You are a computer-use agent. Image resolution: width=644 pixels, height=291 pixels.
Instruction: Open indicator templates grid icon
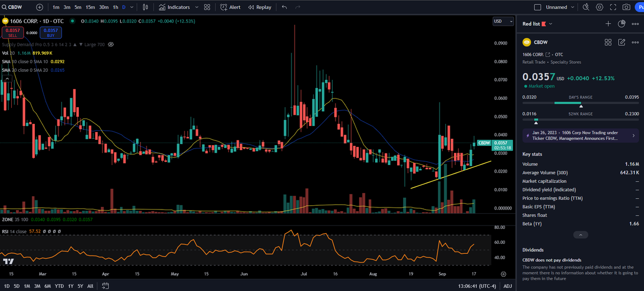click(207, 7)
